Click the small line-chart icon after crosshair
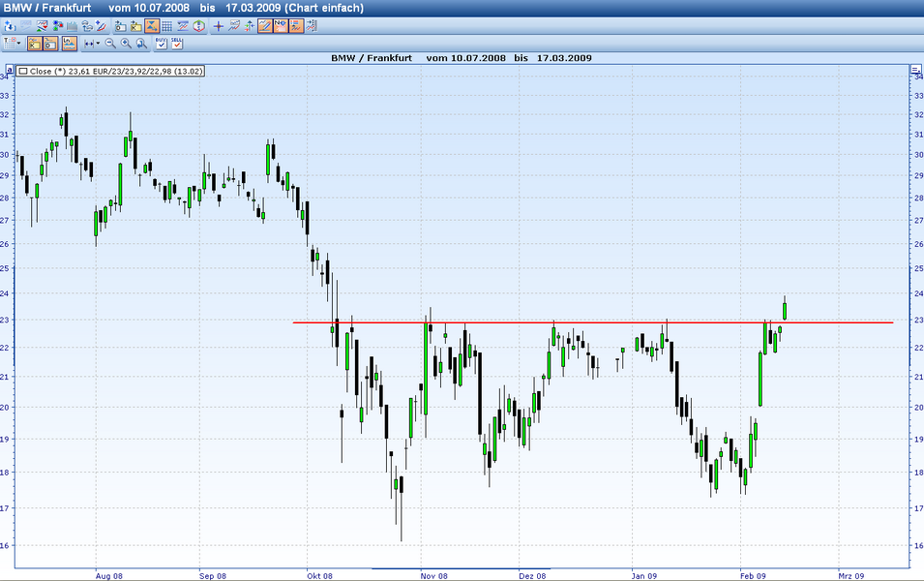 click(234, 26)
